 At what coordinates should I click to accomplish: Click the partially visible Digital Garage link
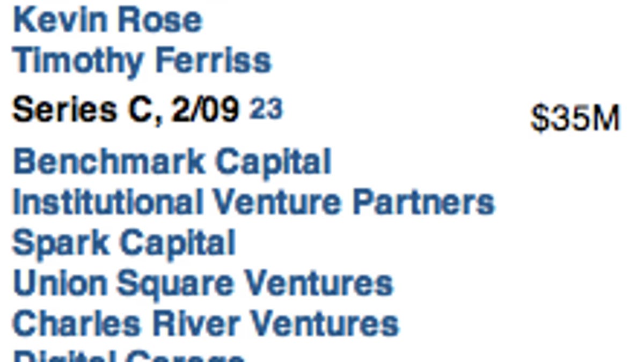[129, 356]
